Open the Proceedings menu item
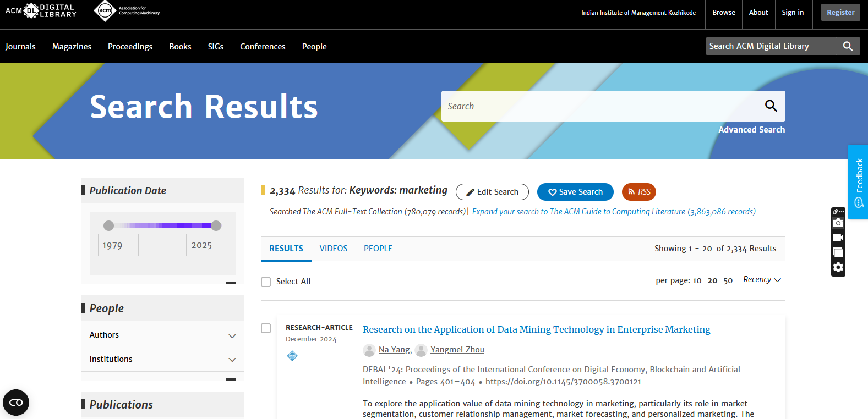Screen dimensions: 868x419 pos(130,47)
